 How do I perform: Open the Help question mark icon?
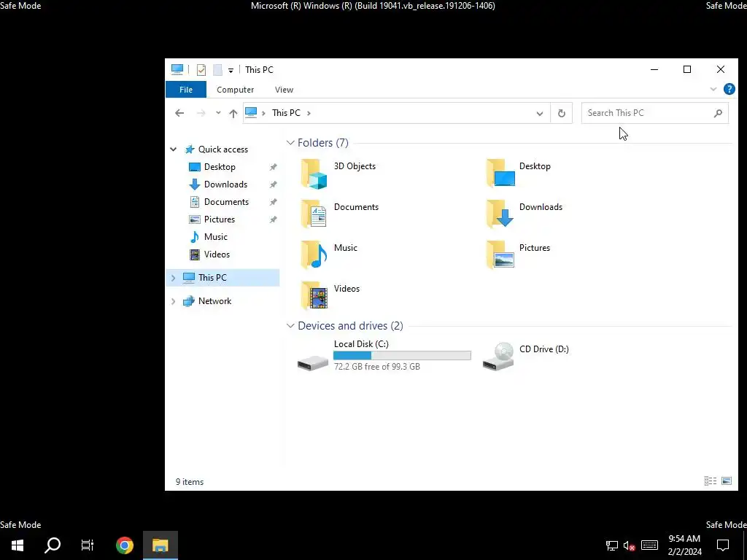[x=729, y=89]
